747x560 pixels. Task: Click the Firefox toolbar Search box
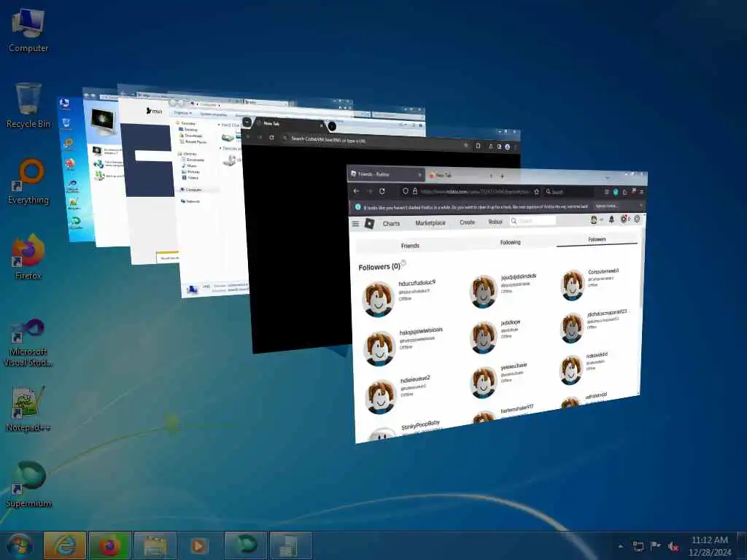[x=568, y=192]
